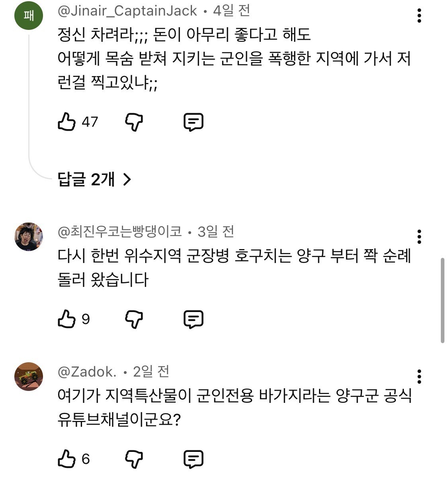Click the vertical scrollbar on the right
Image resolution: width=448 pixels, height=481 pixels.
pos(442,300)
